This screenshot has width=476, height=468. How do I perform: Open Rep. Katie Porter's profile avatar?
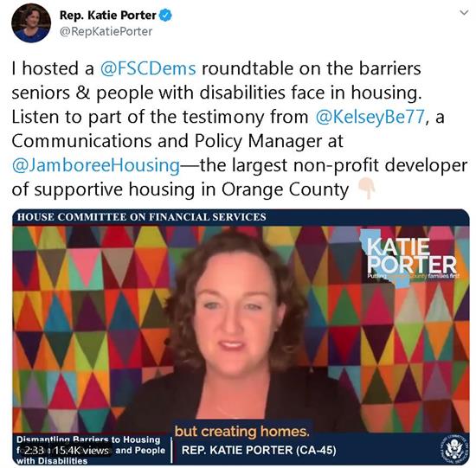pyautogui.click(x=31, y=23)
